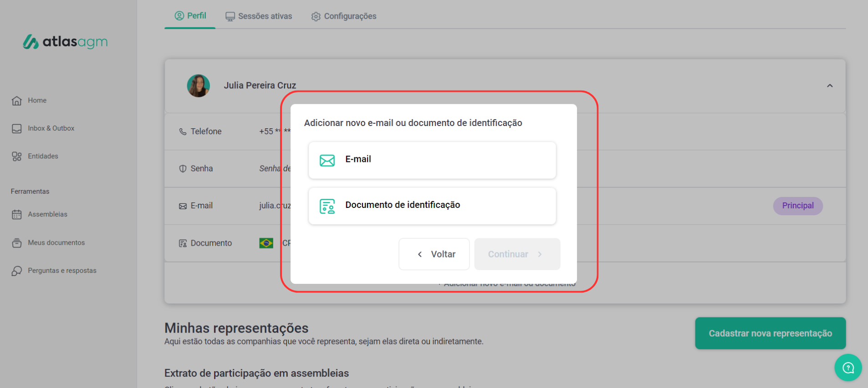This screenshot has width=868, height=388.
Task: Click the Continuar button
Action: point(517,254)
